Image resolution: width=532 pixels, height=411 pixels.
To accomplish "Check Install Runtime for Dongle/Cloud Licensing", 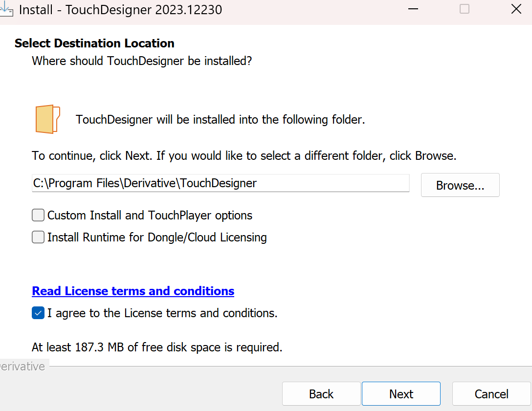I will (x=38, y=238).
